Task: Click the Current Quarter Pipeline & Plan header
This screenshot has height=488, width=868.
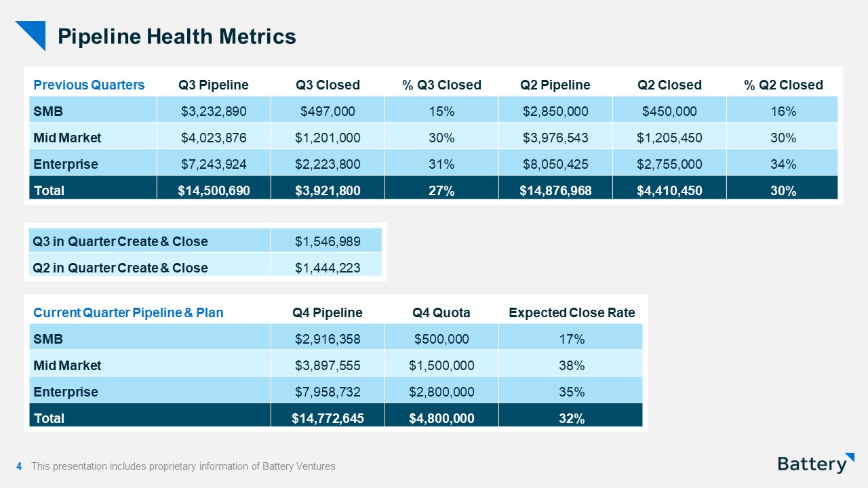Action: [x=128, y=312]
